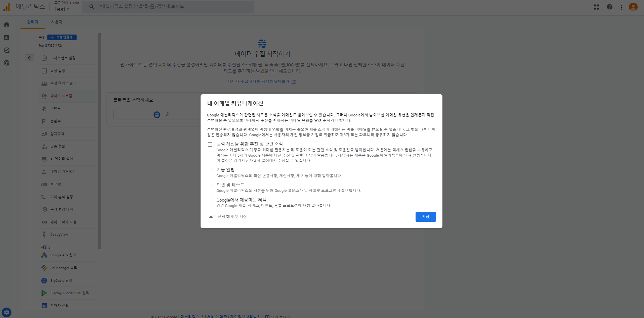Click the Analytics search input field
Image resolution: width=644 pixels, height=318 pixels.
(x=168, y=7)
